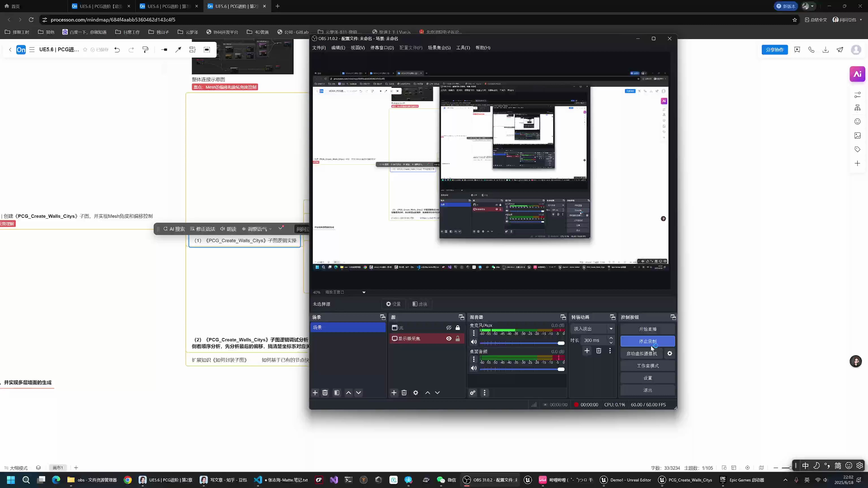Image resolution: width=868 pixels, height=488 pixels.
Task: Click the undo arrow in ProcessOn toolbar
Action: [x=117, y=50]
